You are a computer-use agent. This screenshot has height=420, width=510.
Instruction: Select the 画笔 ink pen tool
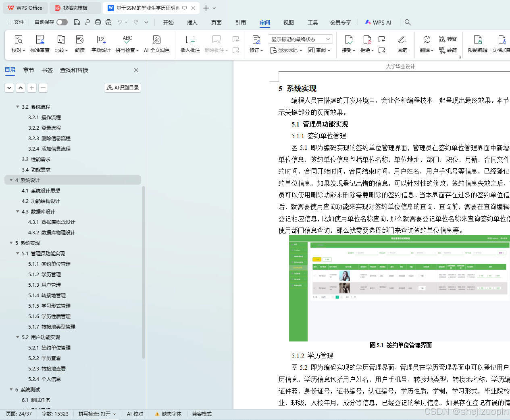click(402, 43)
